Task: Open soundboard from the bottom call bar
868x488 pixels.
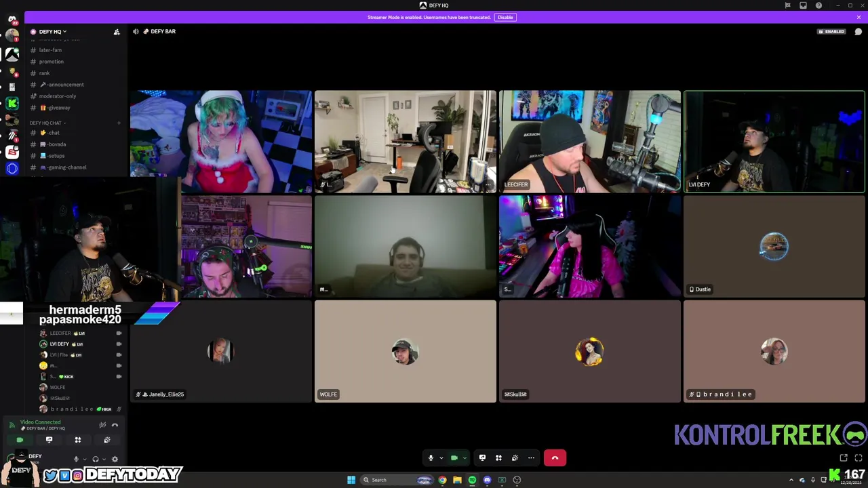Action: pyautogui.click(x=515, y=458)
